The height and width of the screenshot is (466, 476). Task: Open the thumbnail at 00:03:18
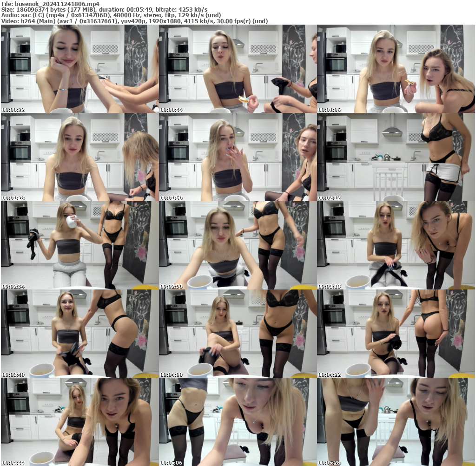(x=396, y=245)
